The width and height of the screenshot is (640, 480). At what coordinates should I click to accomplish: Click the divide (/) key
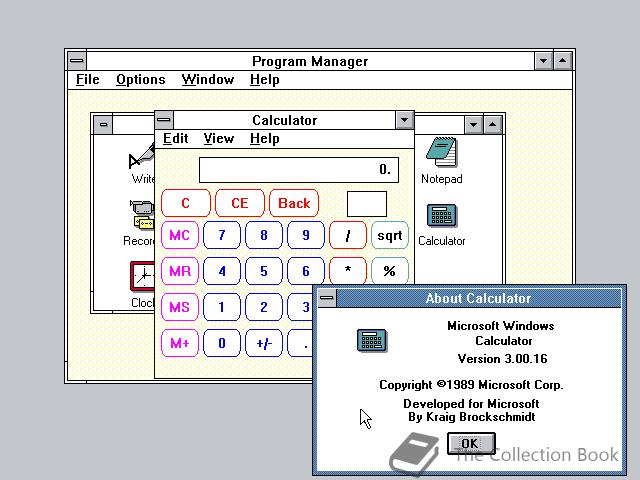click(x=348, y=235)
